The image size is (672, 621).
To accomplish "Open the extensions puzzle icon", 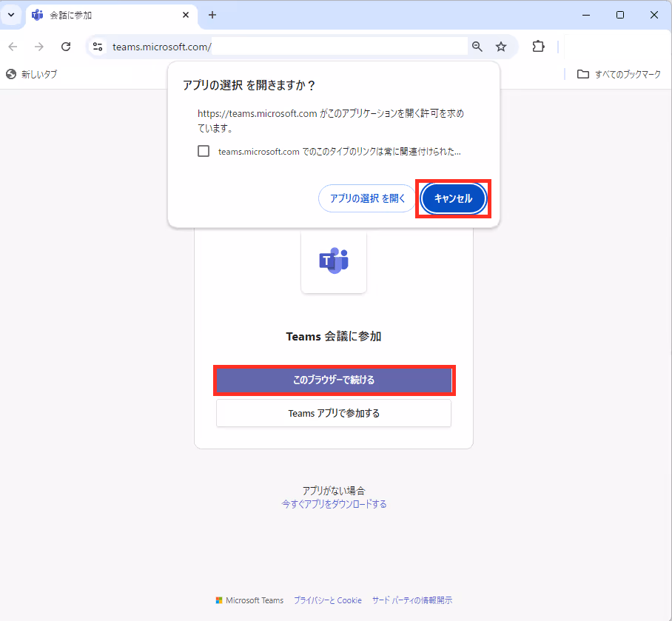I will pyautogui.click(x=538, y=47).
